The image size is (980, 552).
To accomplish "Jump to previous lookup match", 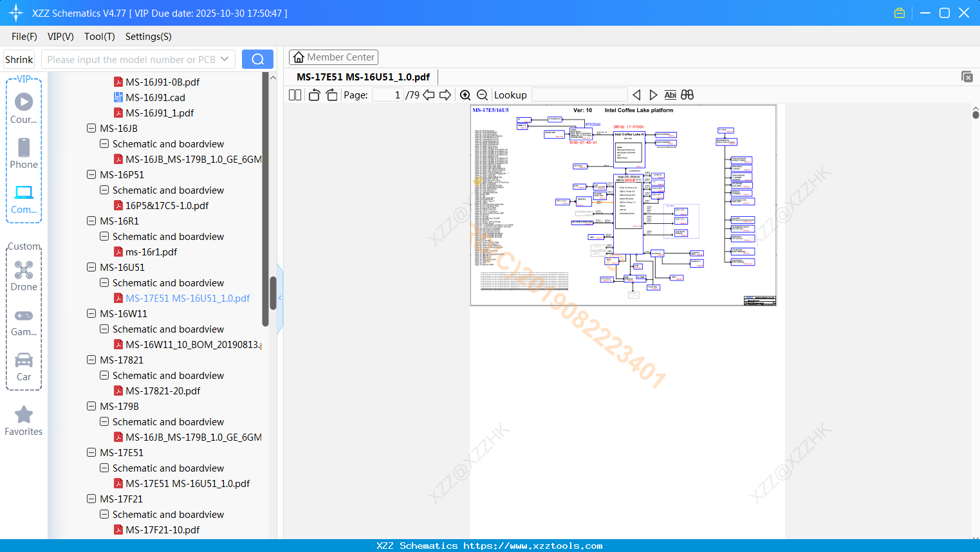I will (x=636, y=95).
